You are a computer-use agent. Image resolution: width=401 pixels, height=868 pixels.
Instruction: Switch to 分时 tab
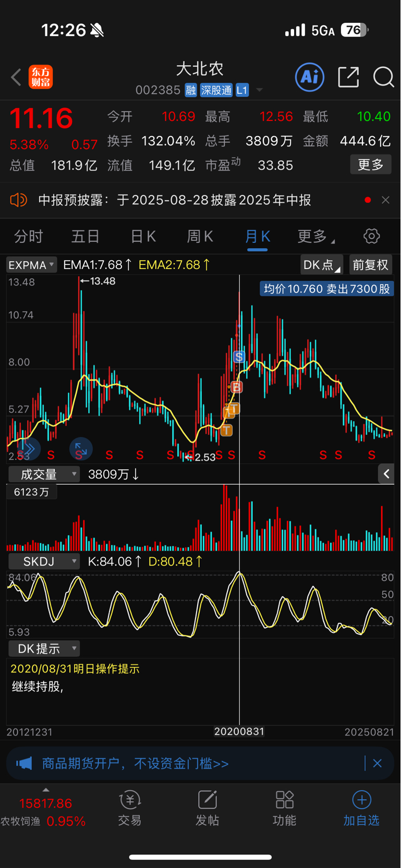[x=28, y=236]
